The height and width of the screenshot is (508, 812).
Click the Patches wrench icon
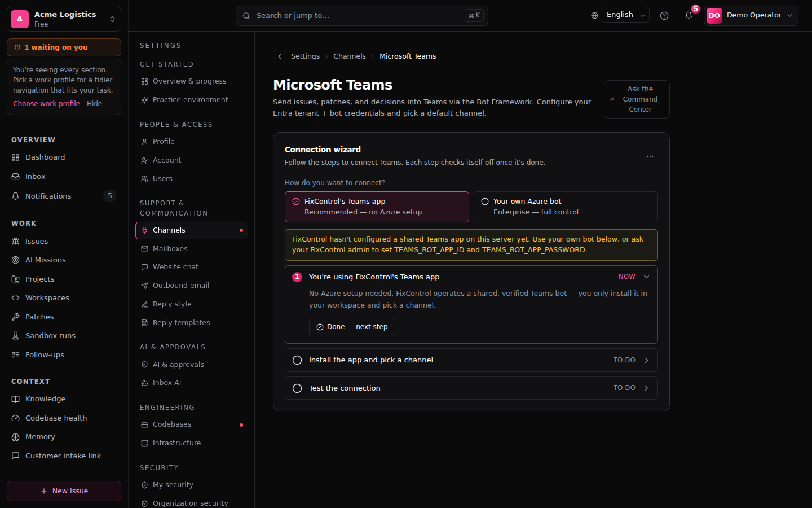[16, 317]
